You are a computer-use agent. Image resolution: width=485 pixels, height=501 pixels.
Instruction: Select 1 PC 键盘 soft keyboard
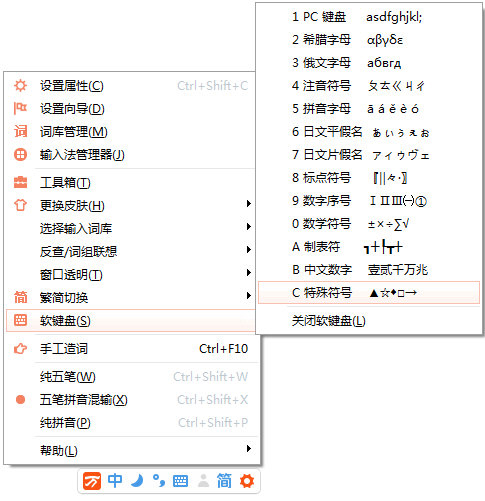click(x=369, y=17)
